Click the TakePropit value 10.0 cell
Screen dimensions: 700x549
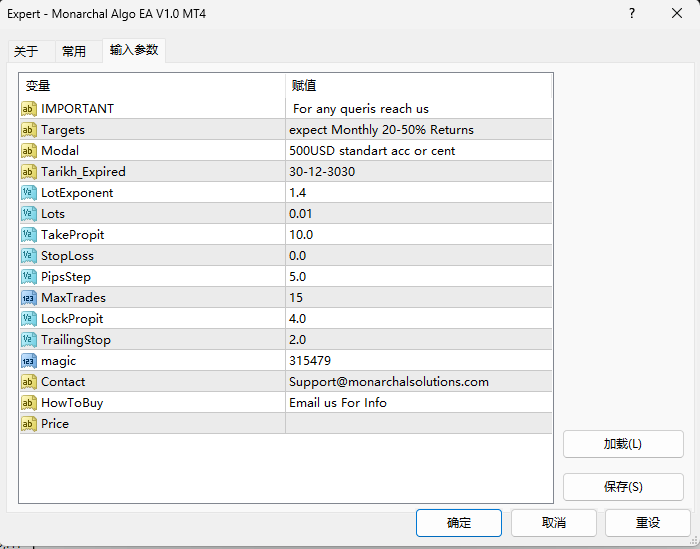pyautogui.click(x=419, y=234)
